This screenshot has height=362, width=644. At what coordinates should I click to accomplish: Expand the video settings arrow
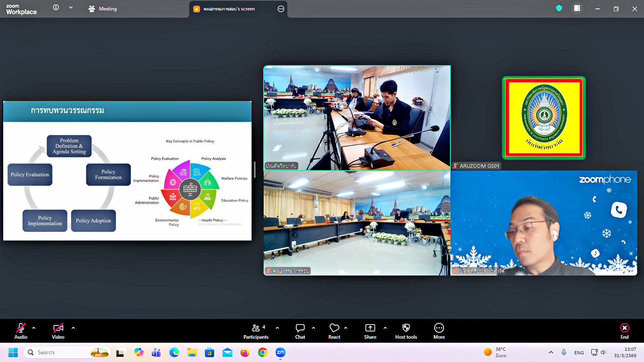coord(73,328)
